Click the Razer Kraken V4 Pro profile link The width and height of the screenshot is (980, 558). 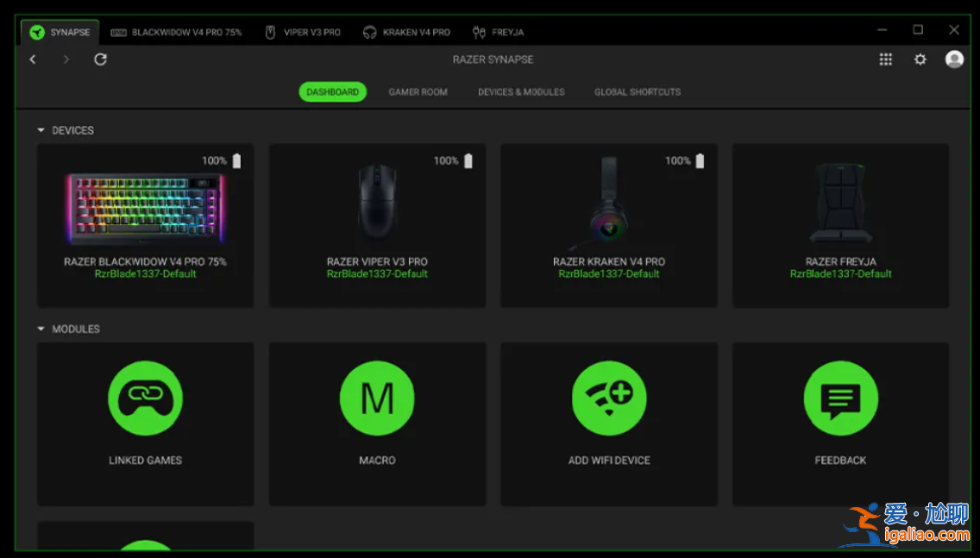coord(609,274)
